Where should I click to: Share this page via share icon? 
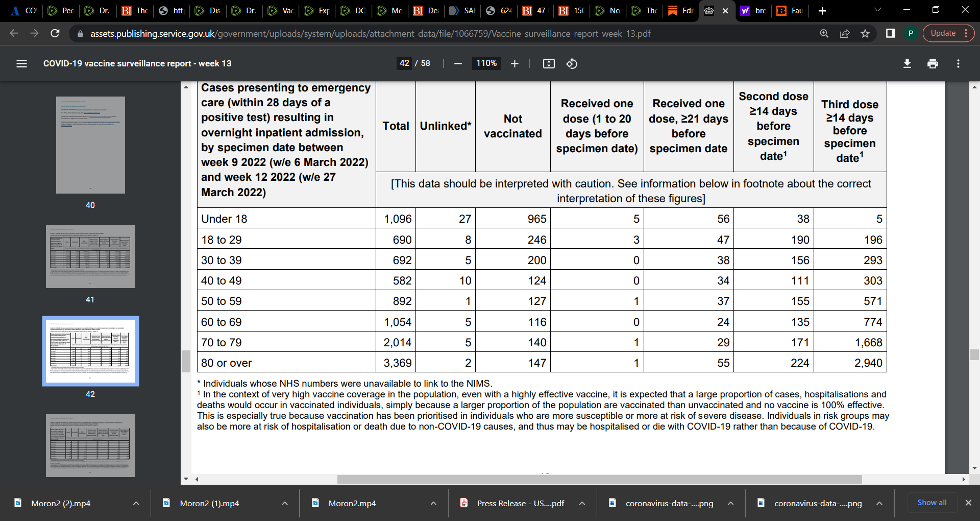(x=845, y=33)
